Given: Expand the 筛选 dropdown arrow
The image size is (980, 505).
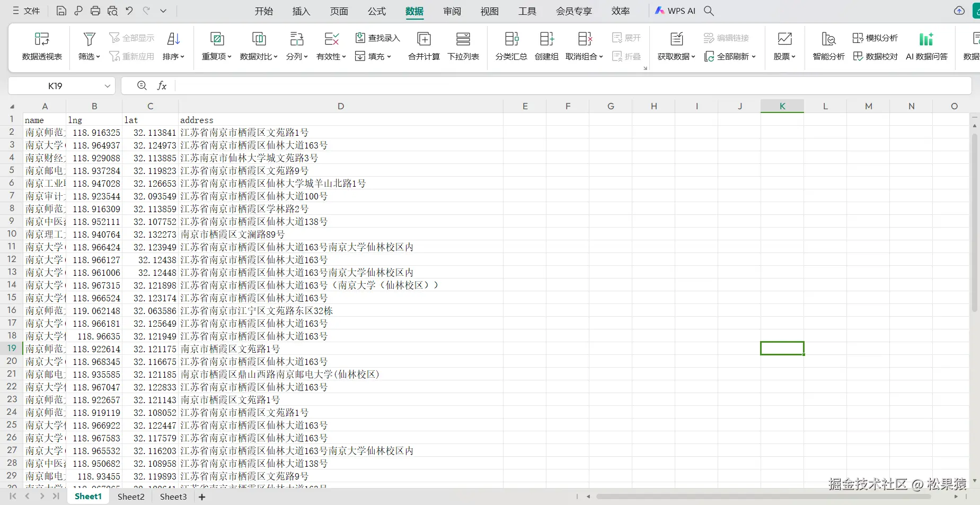Looking at the screenshot, I should coord(98,57).
